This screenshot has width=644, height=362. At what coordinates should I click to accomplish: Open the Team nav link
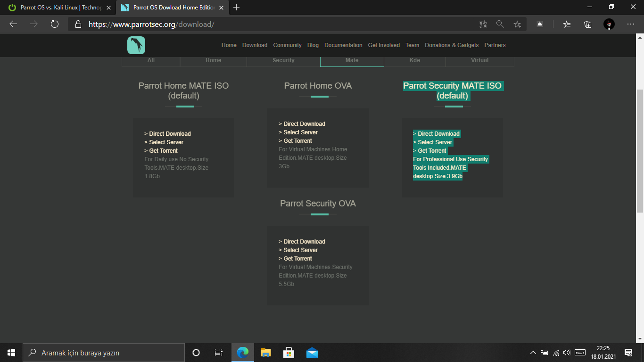412,45
